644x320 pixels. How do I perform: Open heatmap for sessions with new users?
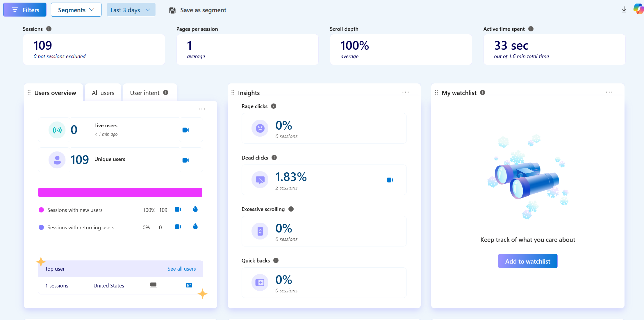pyautogui.click(x=195, y=209)
